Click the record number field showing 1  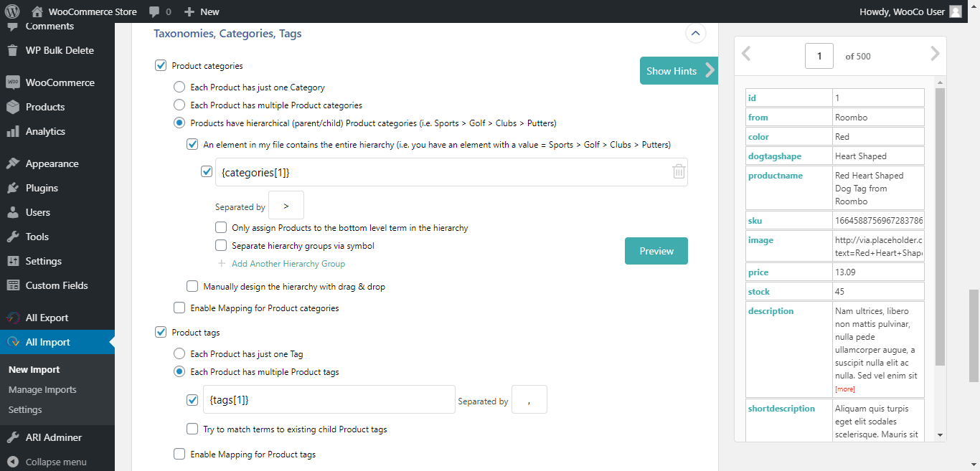coord(819,55)
